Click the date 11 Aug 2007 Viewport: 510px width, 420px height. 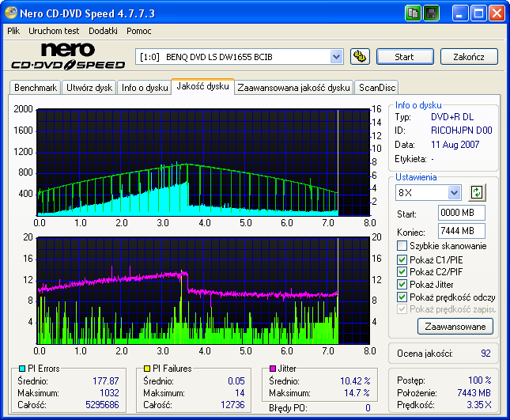(455, 145)
